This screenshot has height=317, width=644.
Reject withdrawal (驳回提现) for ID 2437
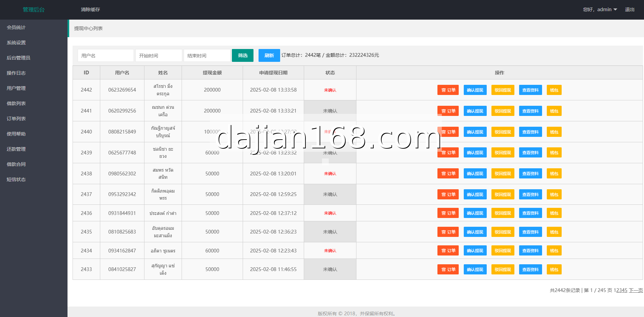coord(503,194)
